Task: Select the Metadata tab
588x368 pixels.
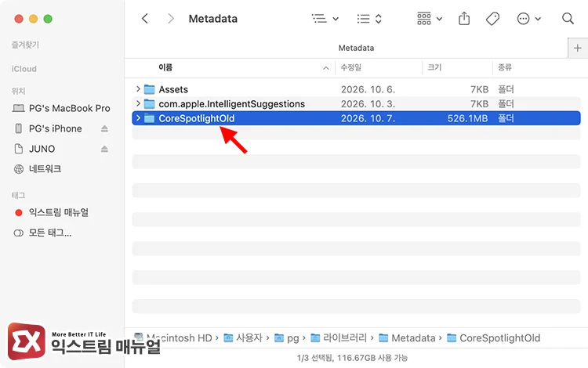Action: [x=356, y=48]
